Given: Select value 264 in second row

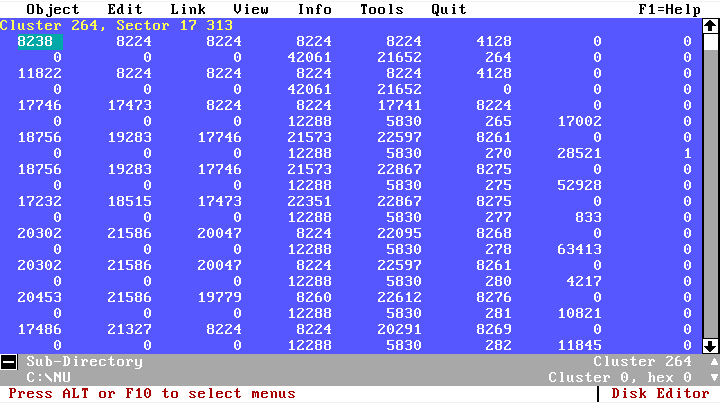Looking at the screenshot, I should point(498,57).
